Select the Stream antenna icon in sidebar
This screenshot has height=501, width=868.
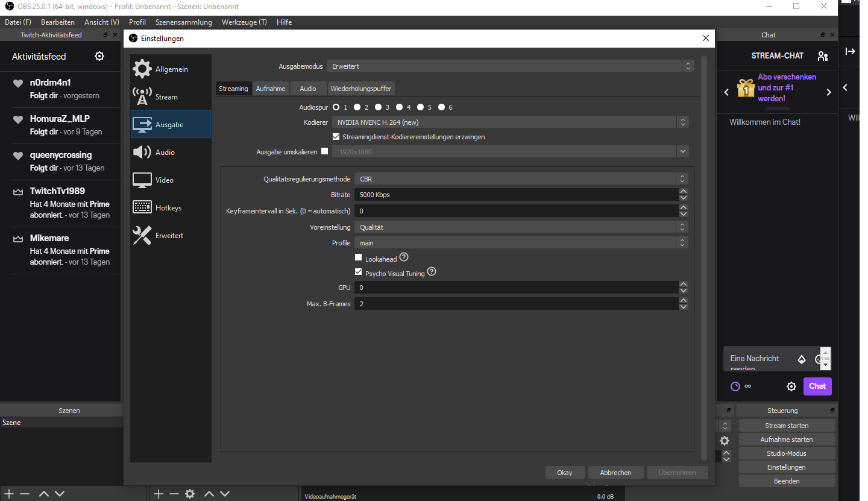pos(142,96)
